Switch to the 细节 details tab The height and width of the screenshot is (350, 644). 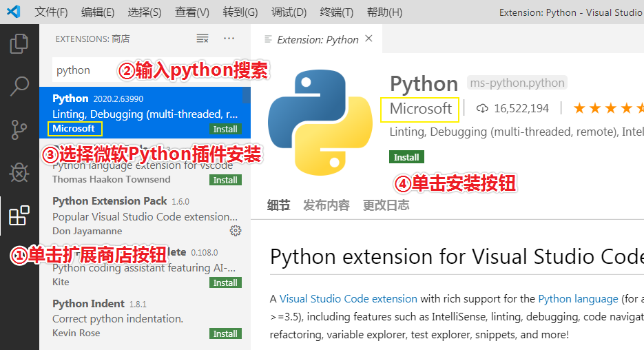pos(278,205)
